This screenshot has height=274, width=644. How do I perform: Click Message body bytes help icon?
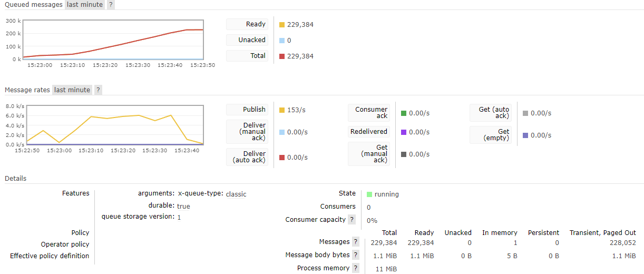tap(356, 255)
